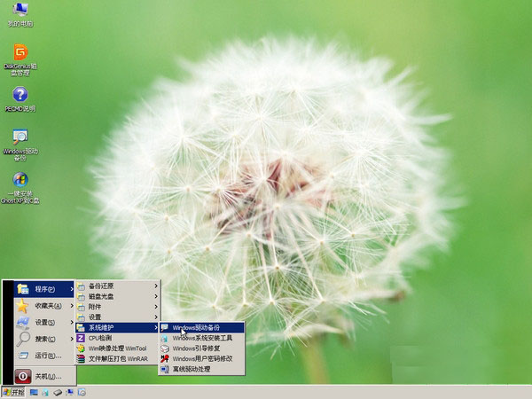Open the 备份还原 submenu folder

coord(115,286)
